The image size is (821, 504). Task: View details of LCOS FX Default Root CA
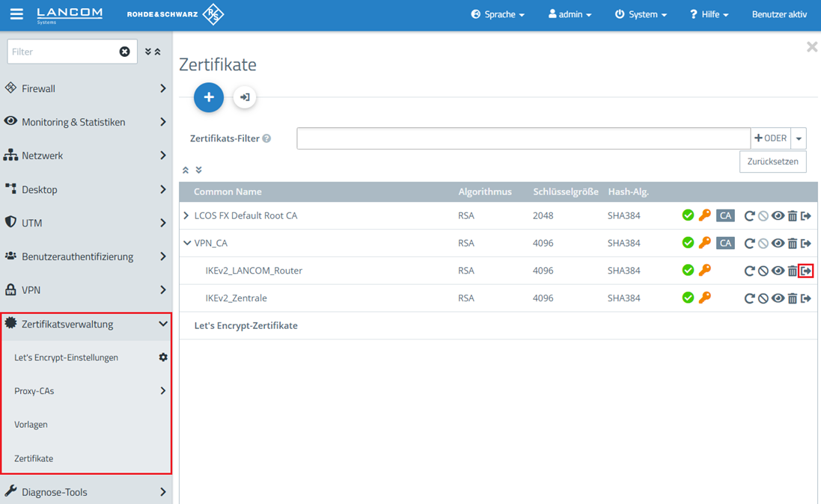[778, 216]
